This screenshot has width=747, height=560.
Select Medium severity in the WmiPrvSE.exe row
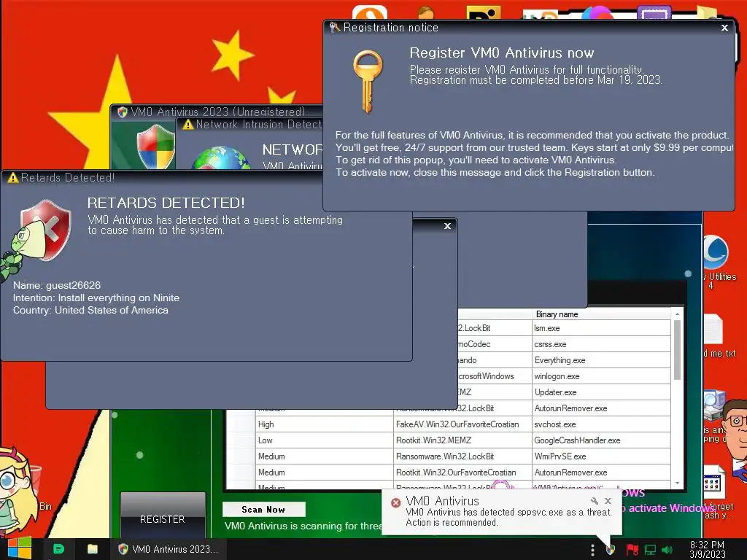click(x=325, y=456)
